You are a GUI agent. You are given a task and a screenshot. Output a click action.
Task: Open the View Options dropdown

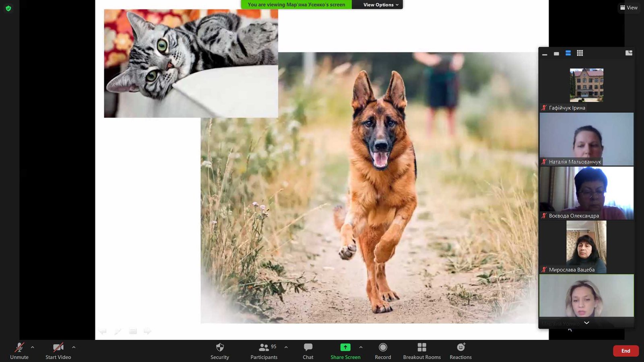point(380,5)
